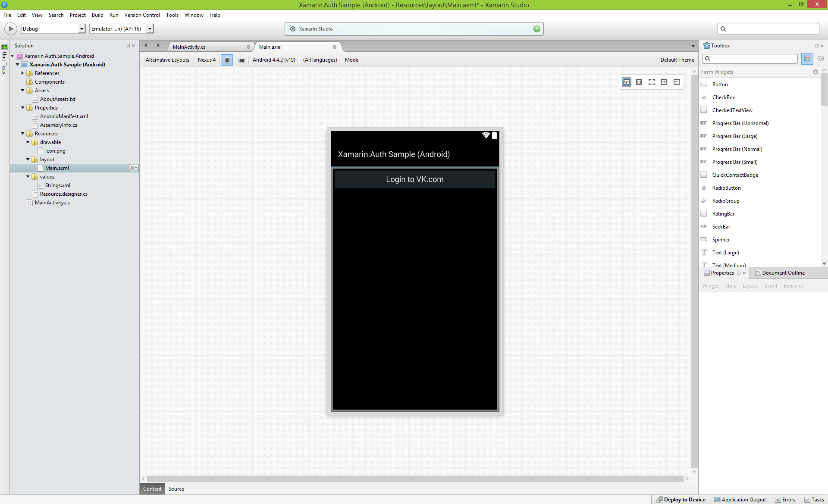
Task: Switch to the Source tab
Action: (176, 489)
